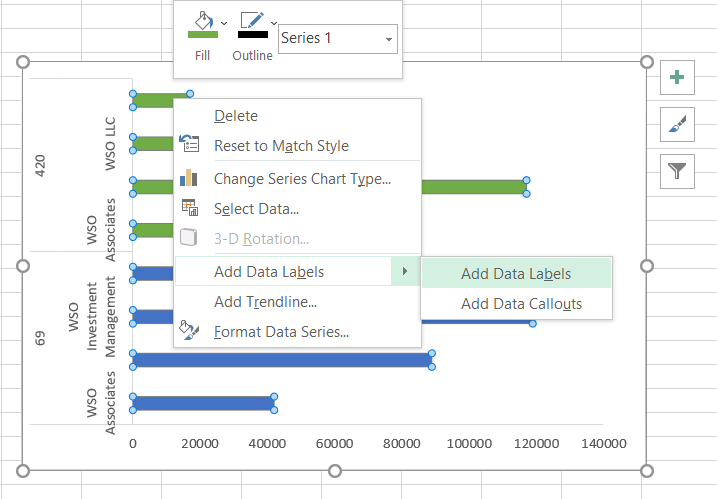
Task: Click the Outline pen icon
Action: [251, 21]
